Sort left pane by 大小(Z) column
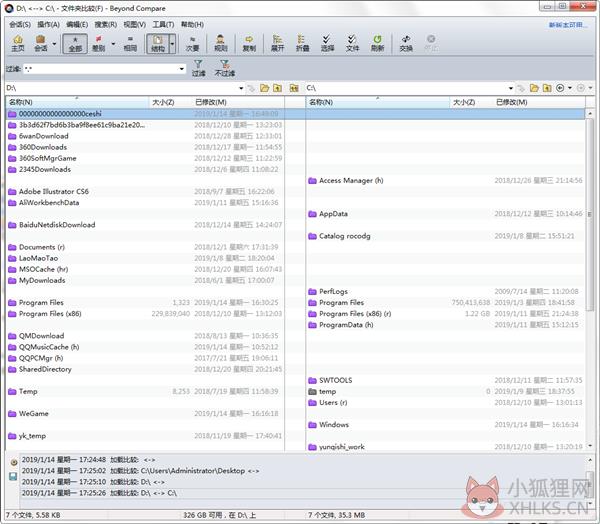The width and height of the screenshot is (600, 524). pos(170,102)
